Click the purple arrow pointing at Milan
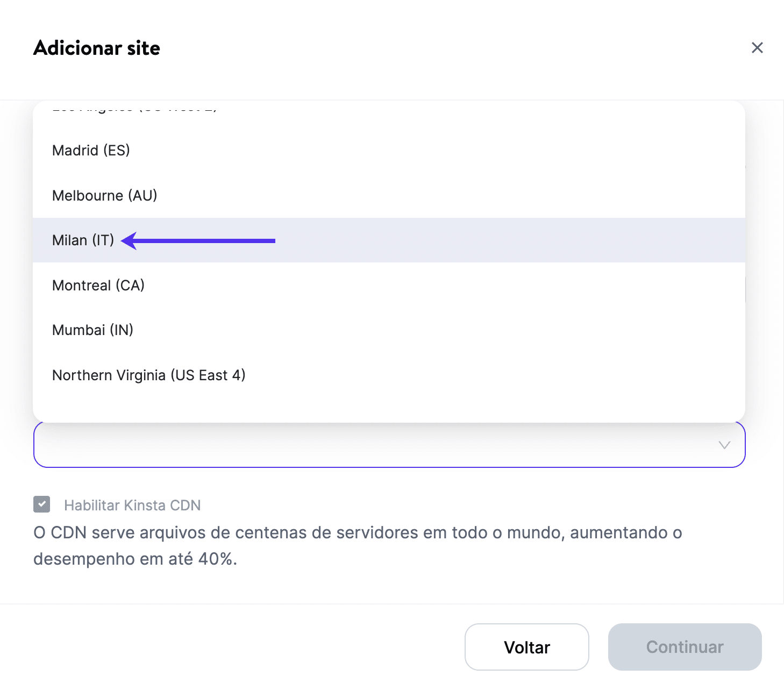This screenshot has height=683, width=784. tap(199, 240)
